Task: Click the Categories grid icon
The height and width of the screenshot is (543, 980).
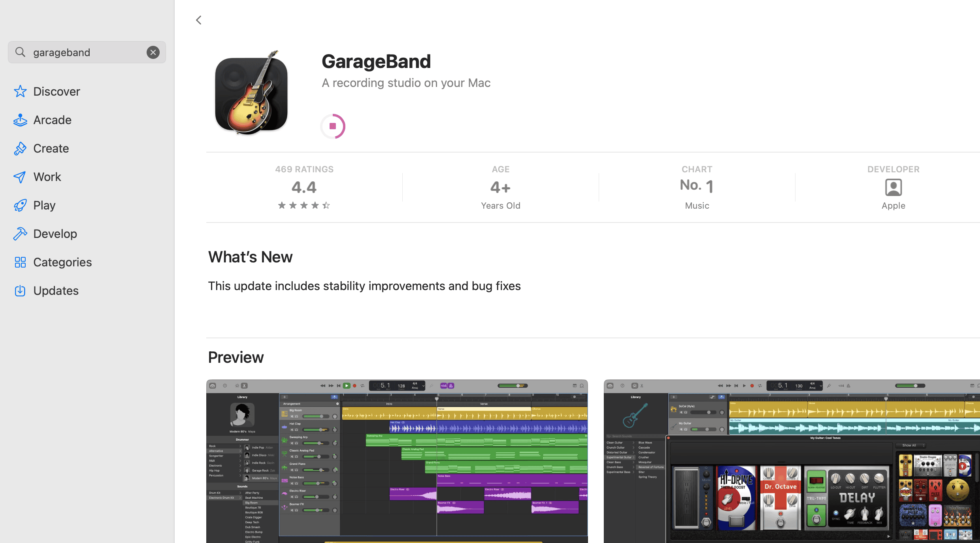Action: (x=20, y=262)
